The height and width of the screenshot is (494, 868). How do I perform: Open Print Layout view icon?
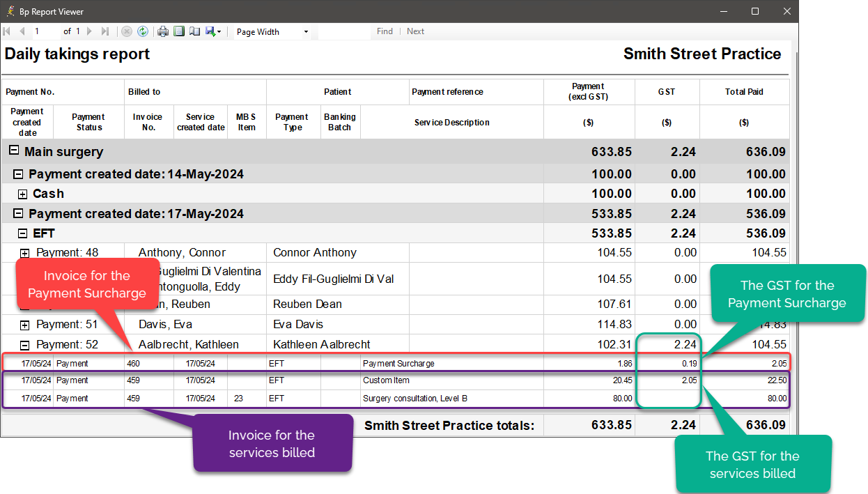[178, 31]
